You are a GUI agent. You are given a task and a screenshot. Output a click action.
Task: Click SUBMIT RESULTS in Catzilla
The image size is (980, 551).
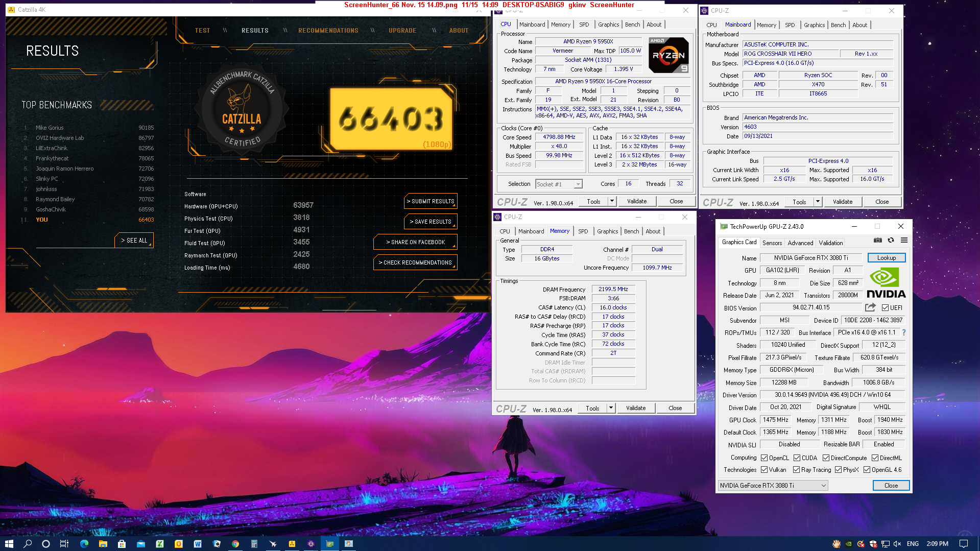[x=431, y=201]
